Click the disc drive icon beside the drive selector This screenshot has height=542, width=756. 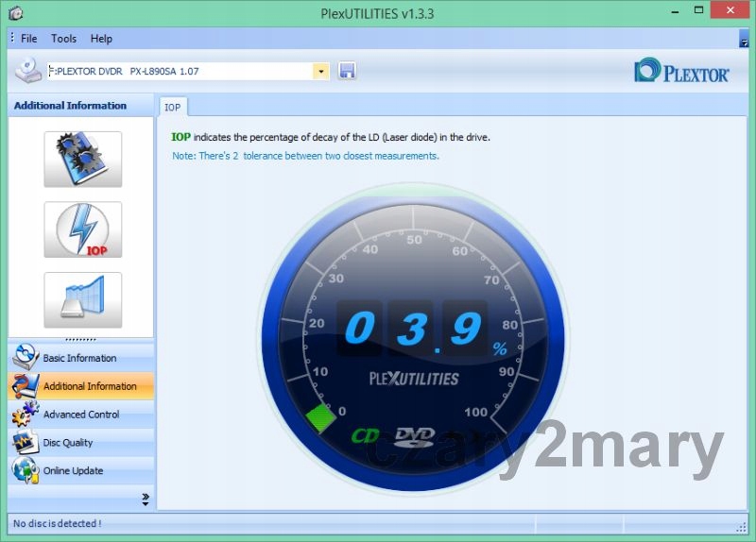click(27, 71)
